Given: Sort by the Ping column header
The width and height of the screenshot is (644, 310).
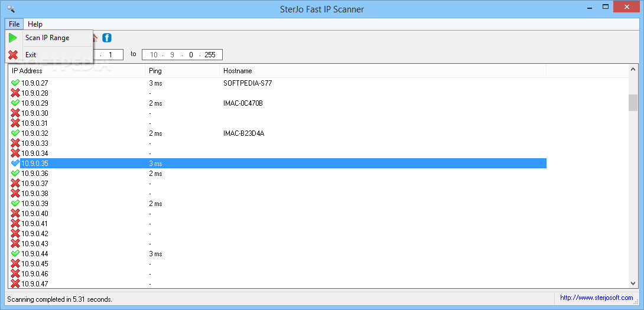Looking at the screenshot, I should (183, 71).
